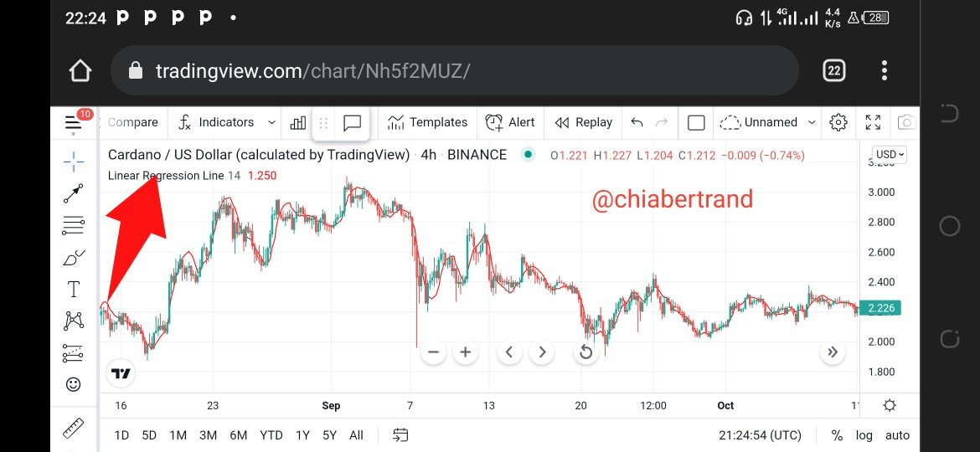980x452 pixels.
Task: Toggle auto scale mode
Action: [897, 435]
